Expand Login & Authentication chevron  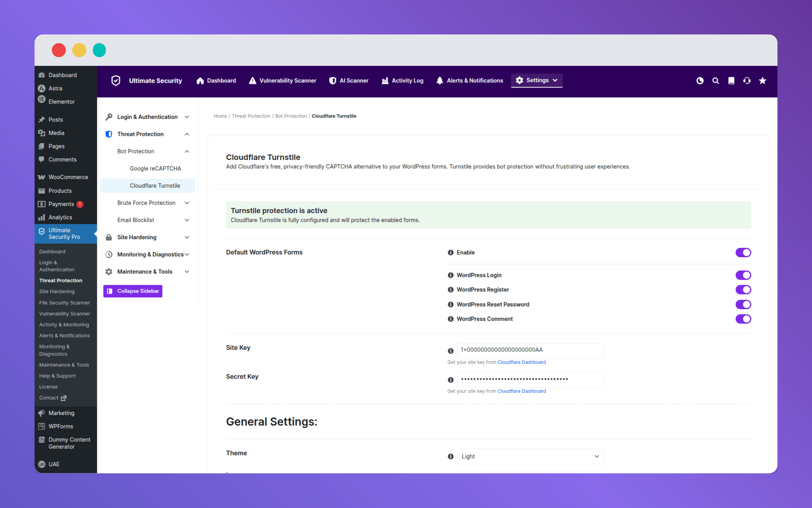coord(187,117)
